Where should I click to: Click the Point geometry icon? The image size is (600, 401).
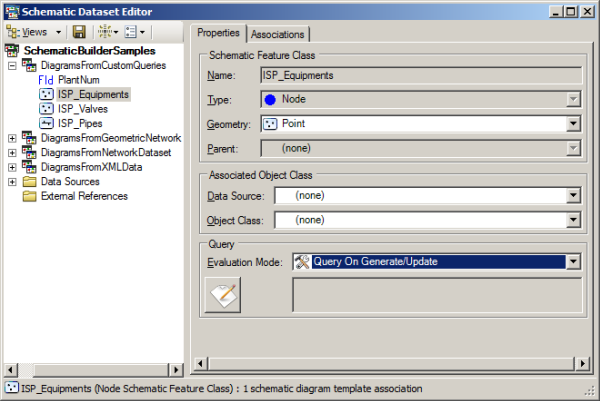[270, 124]
